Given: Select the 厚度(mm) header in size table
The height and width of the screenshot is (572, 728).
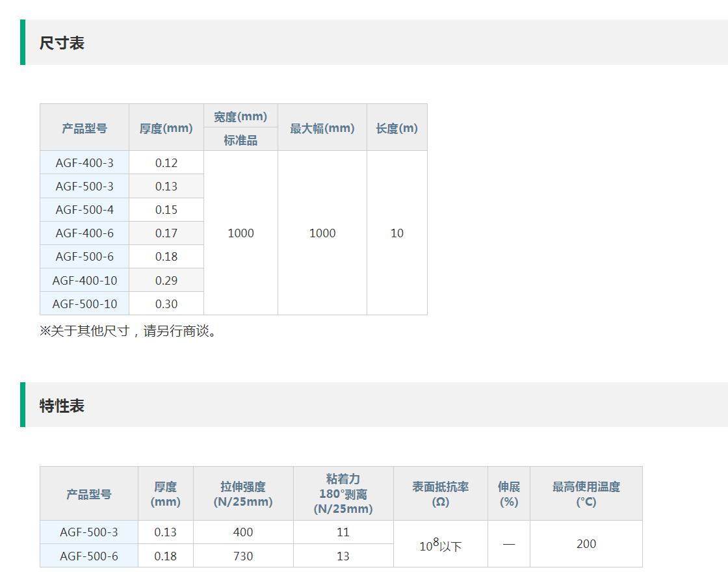Looking at the screenshot, I should tap(166, 127).
